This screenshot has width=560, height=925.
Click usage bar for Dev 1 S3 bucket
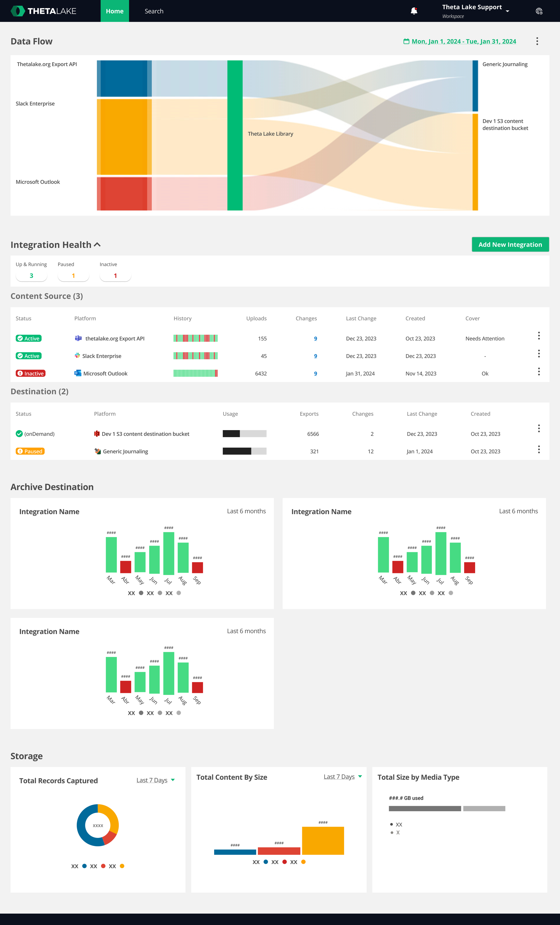click(244, 433)
